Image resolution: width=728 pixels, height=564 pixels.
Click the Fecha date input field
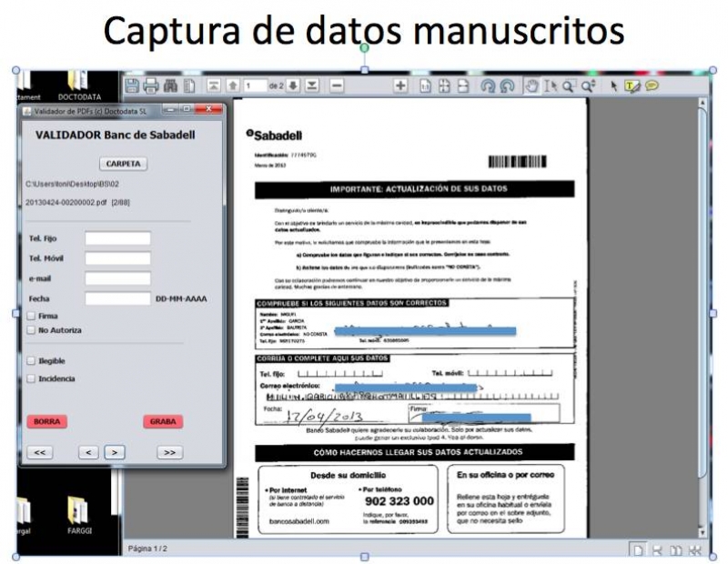coord(118,298)
